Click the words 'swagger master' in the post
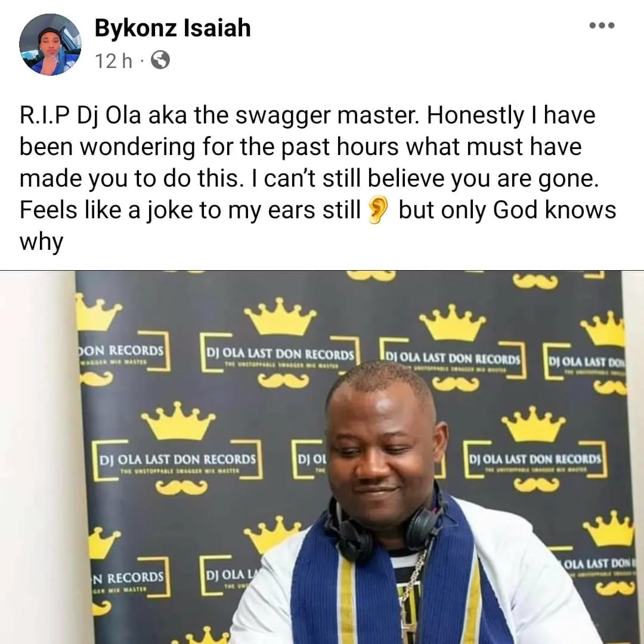This screenshot has height=644, width=644. (328, 116)
